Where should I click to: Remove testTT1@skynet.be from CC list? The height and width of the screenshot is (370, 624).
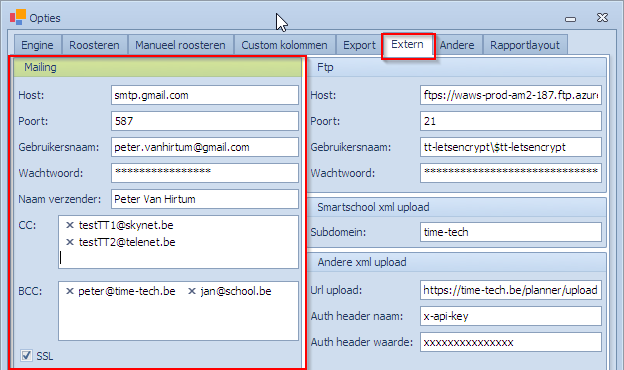pyautogui.click(x=70, y=225)
